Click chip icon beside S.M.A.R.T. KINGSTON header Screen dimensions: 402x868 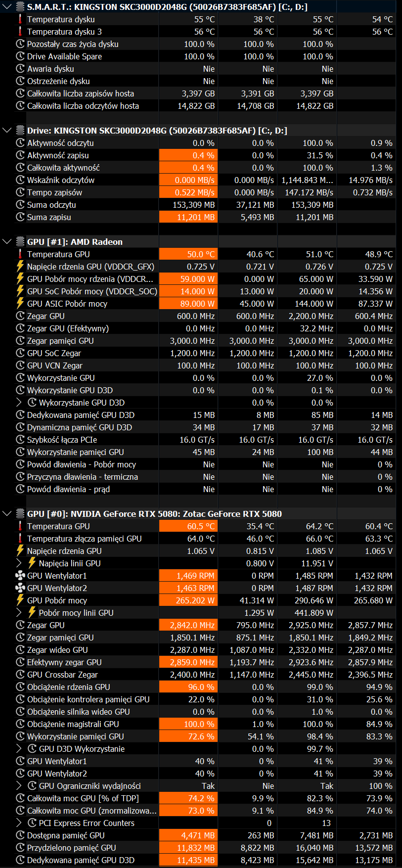coord(20,7)
